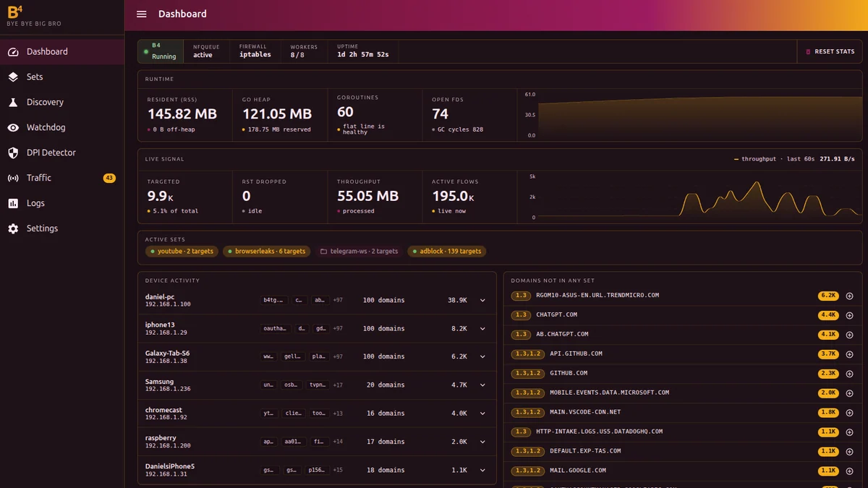Add DEFAULT.EXP-TAS.COM with plus icon
Viewport: 868px width, 488px height.
click(x=849, y=452)
